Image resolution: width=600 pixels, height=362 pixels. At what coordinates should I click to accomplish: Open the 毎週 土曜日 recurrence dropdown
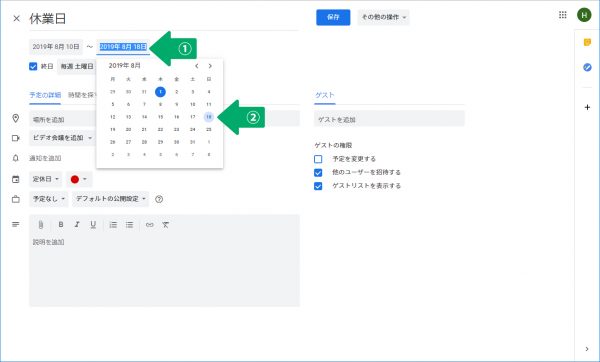click(77, 66)
